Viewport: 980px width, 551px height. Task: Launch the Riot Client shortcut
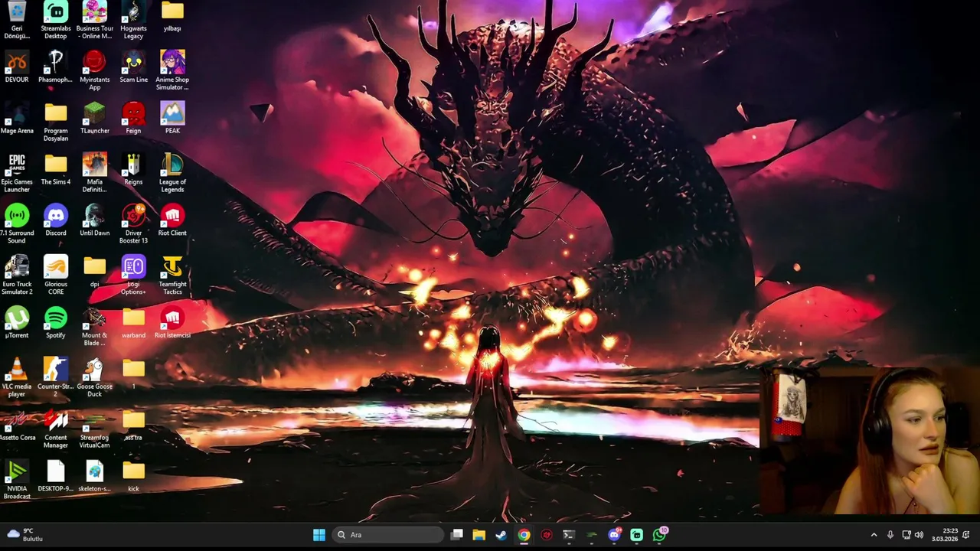[x=172, y=221]
